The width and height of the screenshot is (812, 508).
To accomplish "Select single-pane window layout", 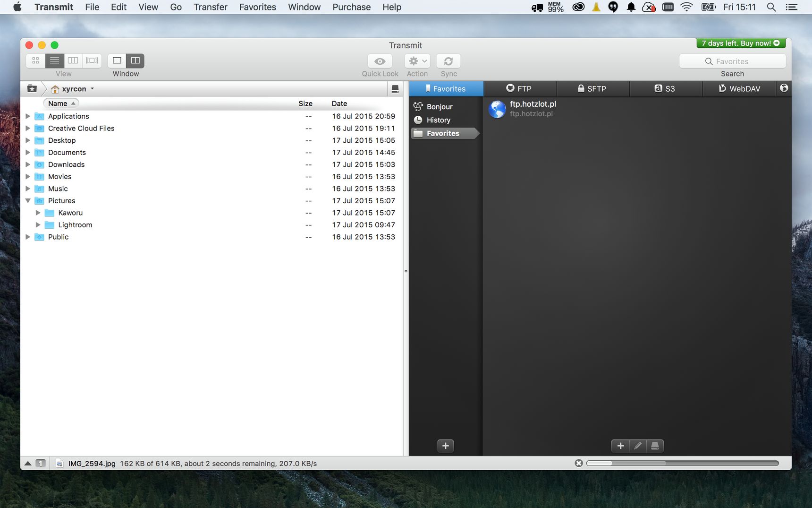I will [117, 60].
